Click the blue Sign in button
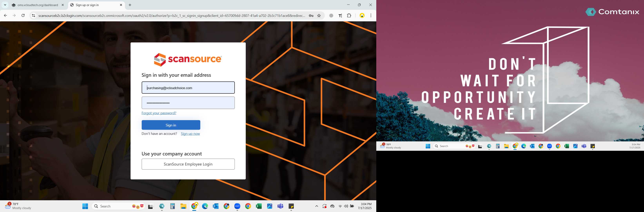 [171, 125]
